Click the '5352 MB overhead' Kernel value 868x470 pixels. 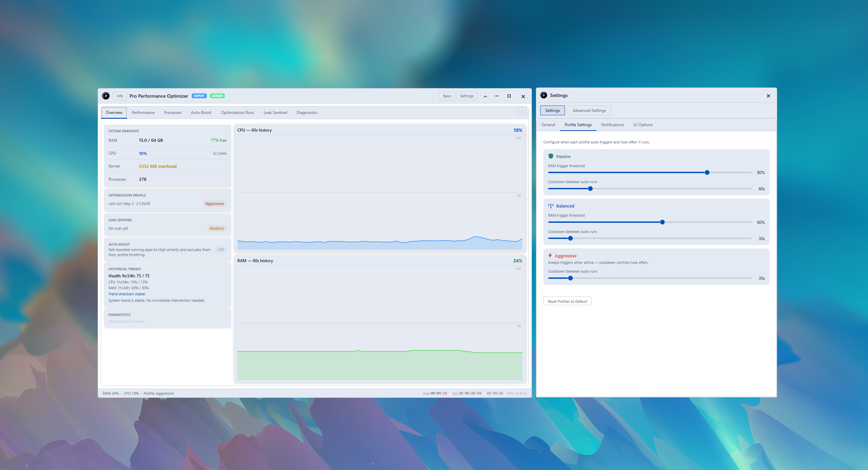point(158,166)
